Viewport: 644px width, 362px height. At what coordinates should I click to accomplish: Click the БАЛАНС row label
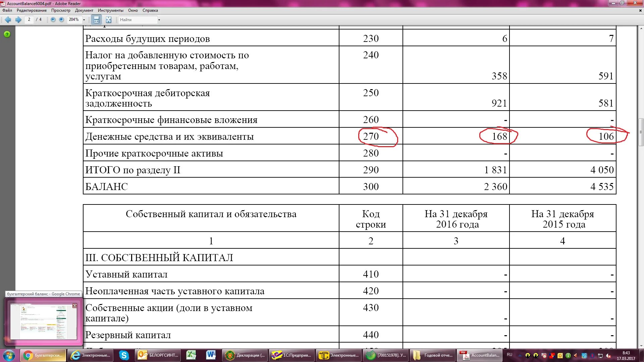tap(106, 187)
